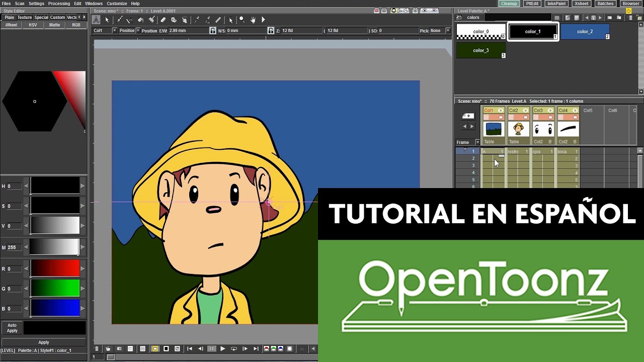Open the Col1 column dropdown
The image size is (644, 362).
click(114, 31)
